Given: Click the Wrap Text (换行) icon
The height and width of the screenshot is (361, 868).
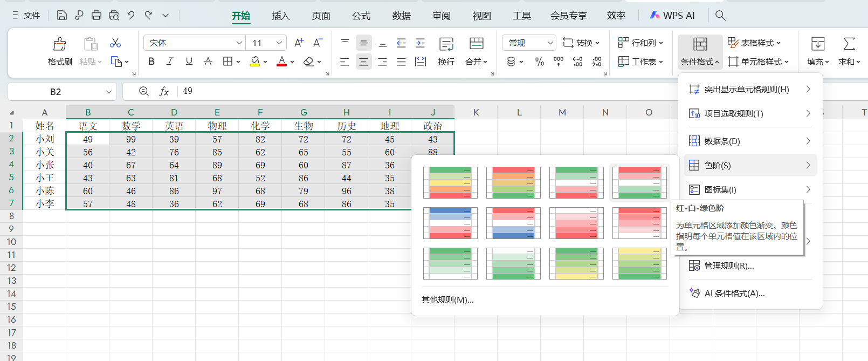Looking at the screenshot, I should coord(446,44).
